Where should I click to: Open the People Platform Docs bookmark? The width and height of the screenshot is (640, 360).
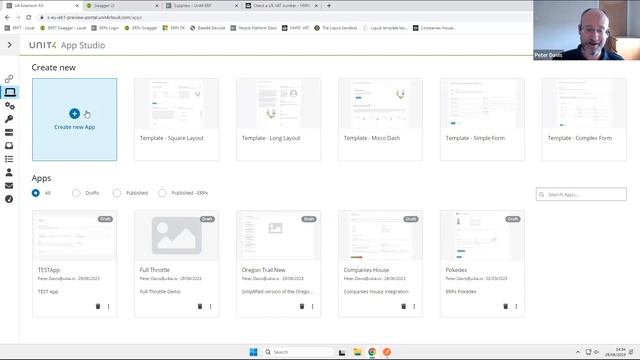(253, 28)
